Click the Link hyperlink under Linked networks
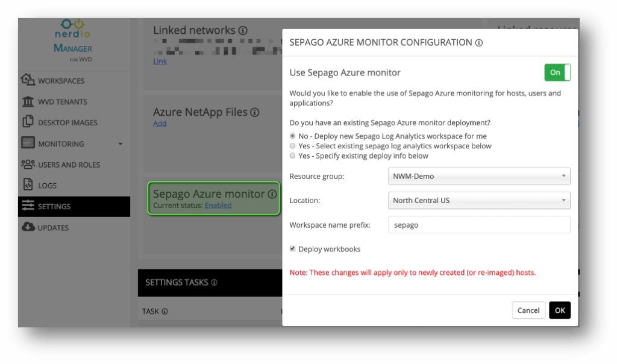This screenshot has height=364, width=617. click(160, 61)
